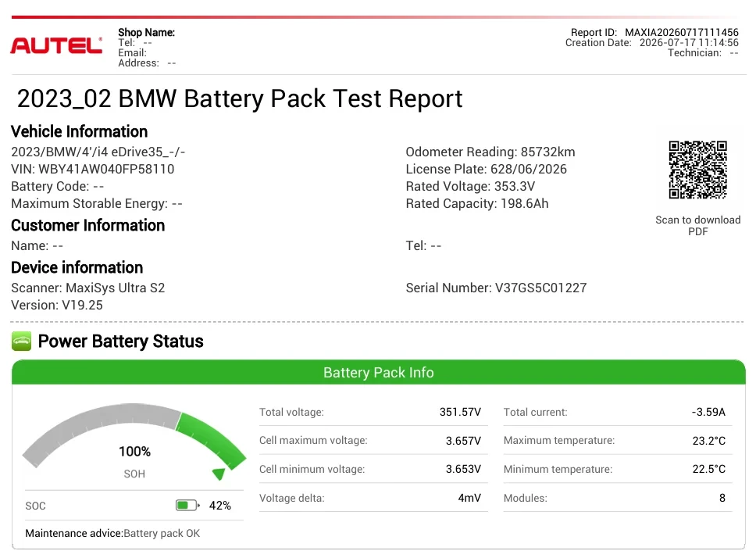
Task: Click the shop Address field
Action: click(147, 63)
